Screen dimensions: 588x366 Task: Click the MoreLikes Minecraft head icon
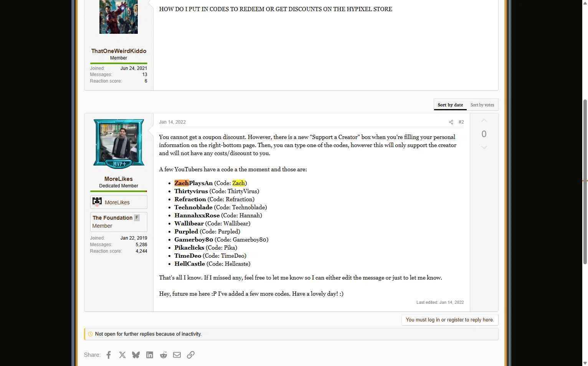[97, 202]
